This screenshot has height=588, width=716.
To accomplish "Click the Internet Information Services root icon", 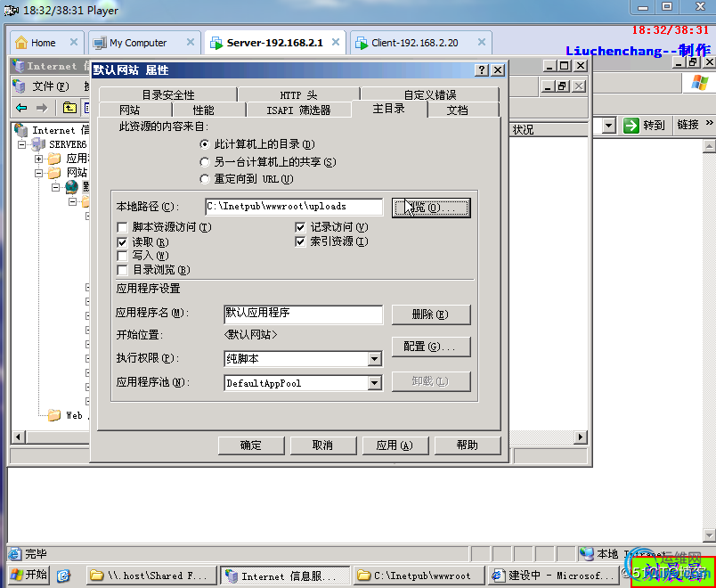I will [x=20, y=130].
